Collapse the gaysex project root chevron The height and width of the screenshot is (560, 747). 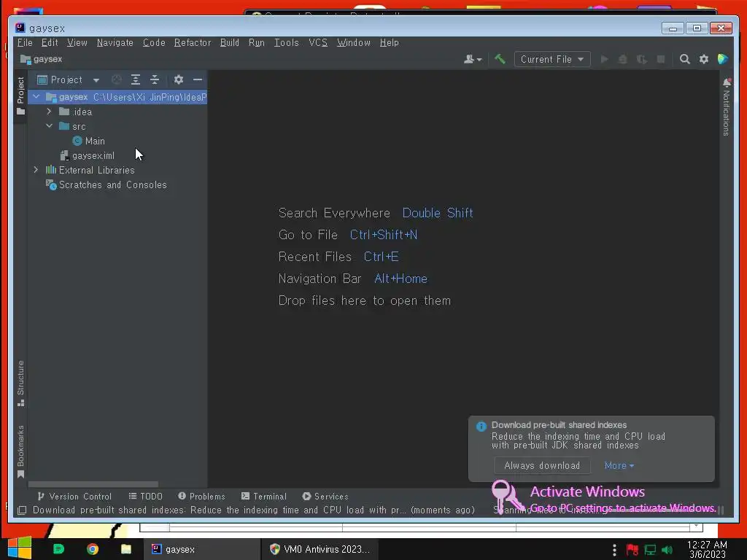point(36,97)
